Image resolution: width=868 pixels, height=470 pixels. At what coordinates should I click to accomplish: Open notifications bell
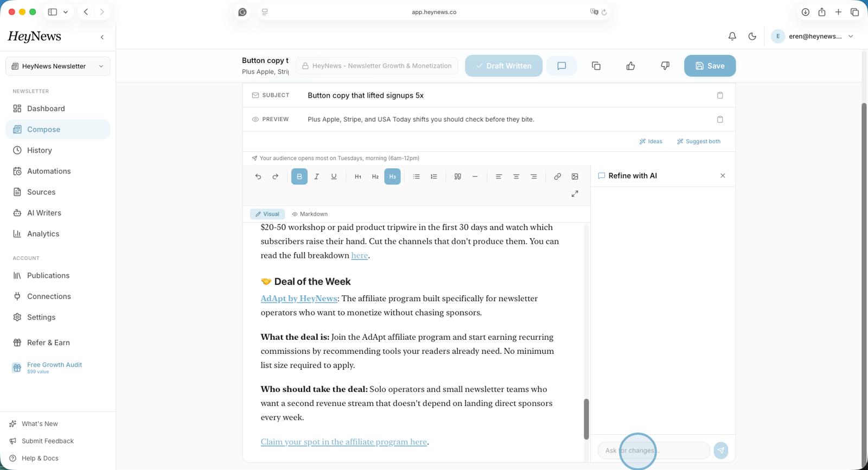coord(732,36)
